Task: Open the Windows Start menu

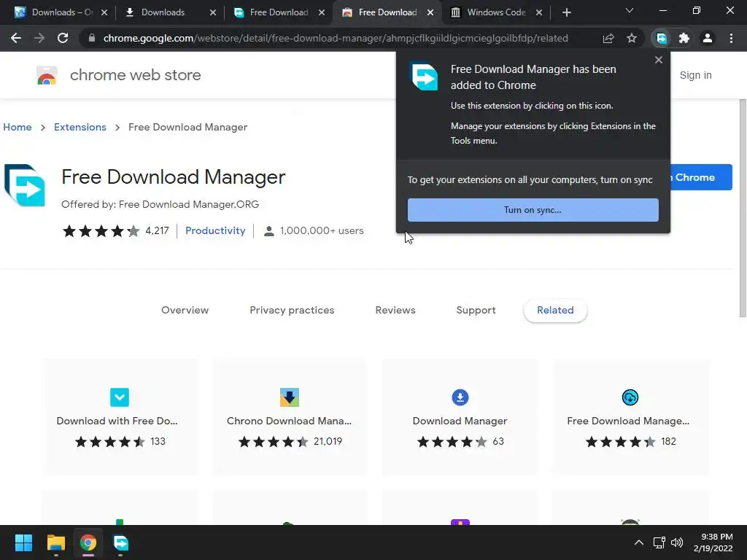Action: coord(23,542)
